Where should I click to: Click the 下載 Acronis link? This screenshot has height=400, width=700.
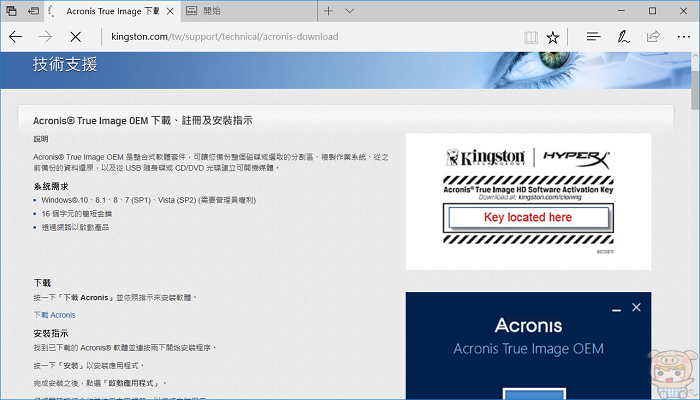pos(54,315)
